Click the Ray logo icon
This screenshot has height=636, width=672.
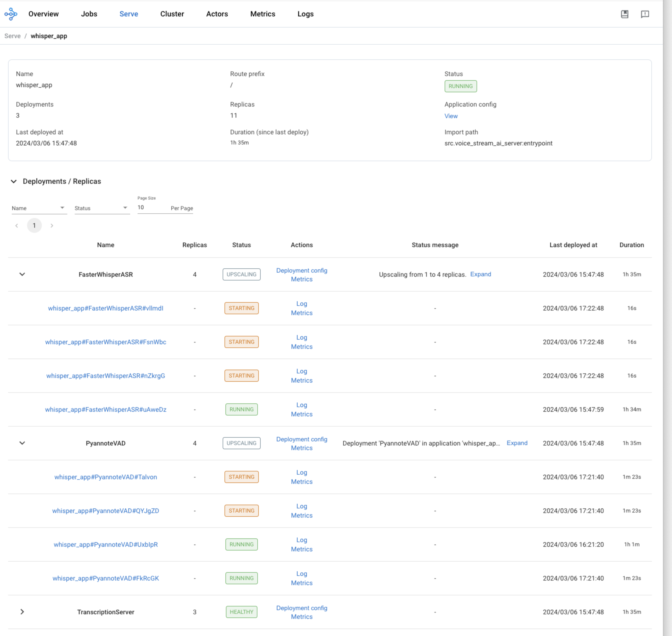click(x=11, y=14)
